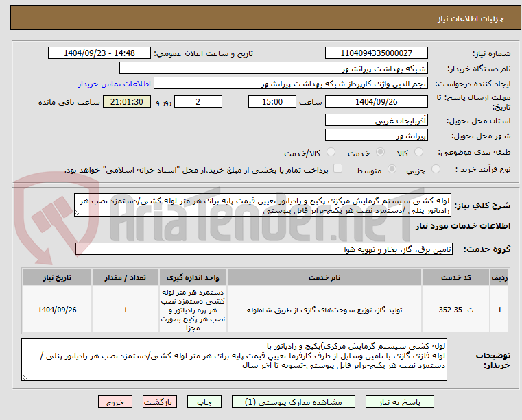Toggle the Islamic treasury bonds payment checkbox

(338, 169)
